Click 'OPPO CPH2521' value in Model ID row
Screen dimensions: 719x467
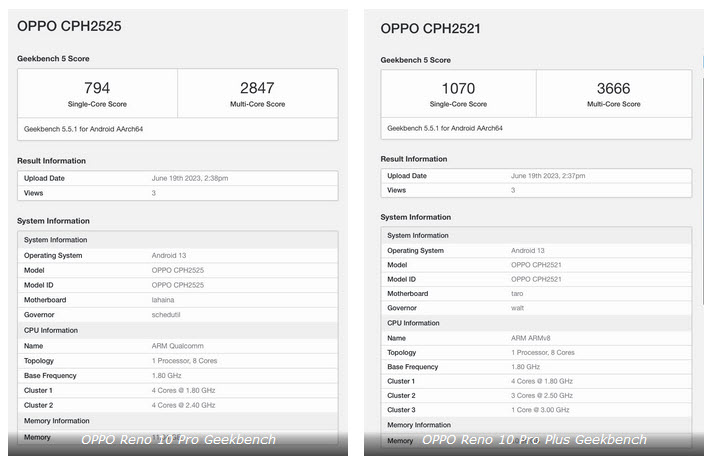coord(536,279)
